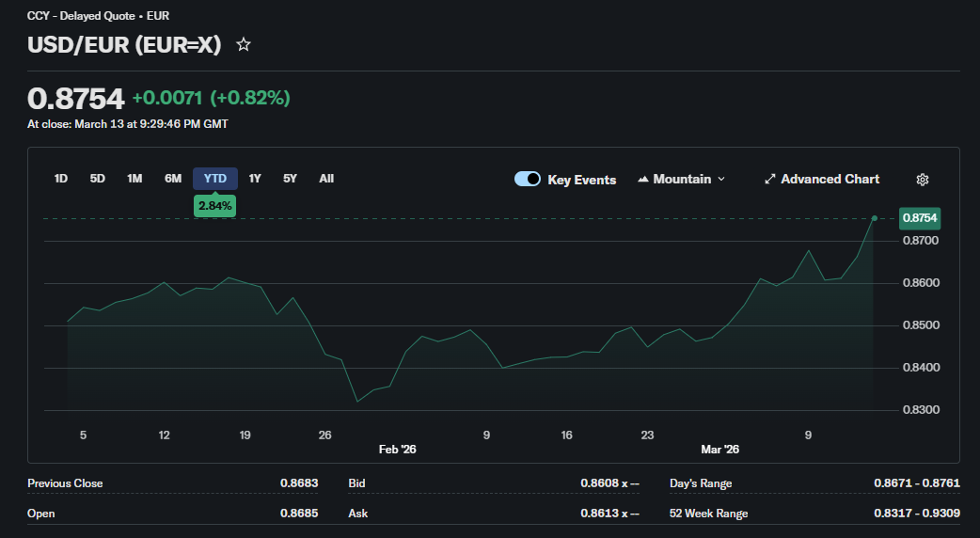The width and height of the screenshot is (980, 538).
Task: Add USD/EUR to watchlist with star icon
Action: (244, 44)
